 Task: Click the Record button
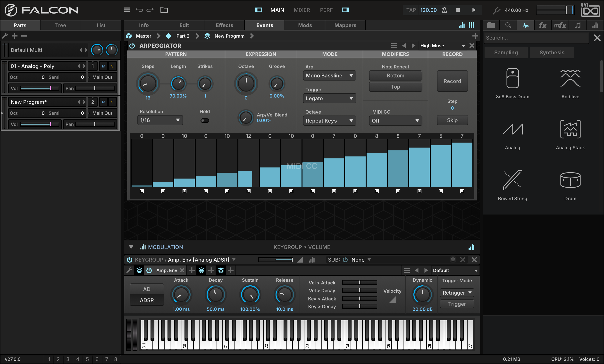[452, 81]
